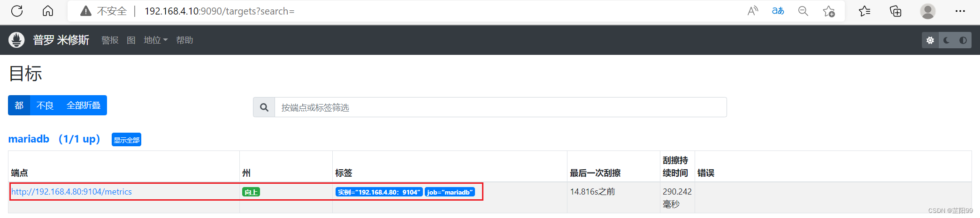
Task: Switch to dark theme moon toggle
Action: pos(947,40)
